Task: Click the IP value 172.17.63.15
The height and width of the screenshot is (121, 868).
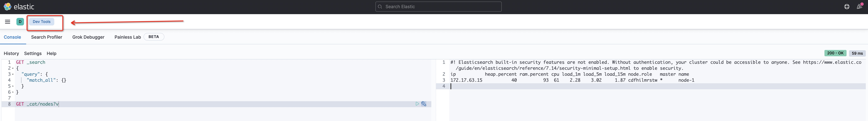Action: click(x=466, y=80)
